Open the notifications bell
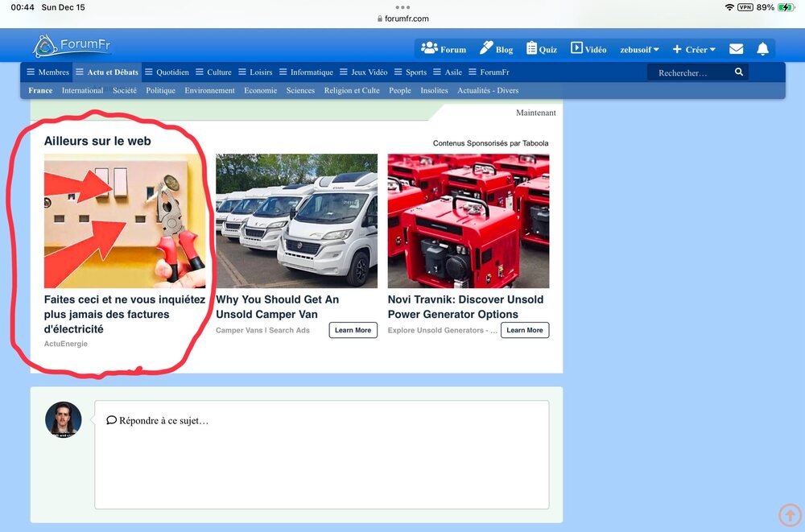 click(762, 49)
